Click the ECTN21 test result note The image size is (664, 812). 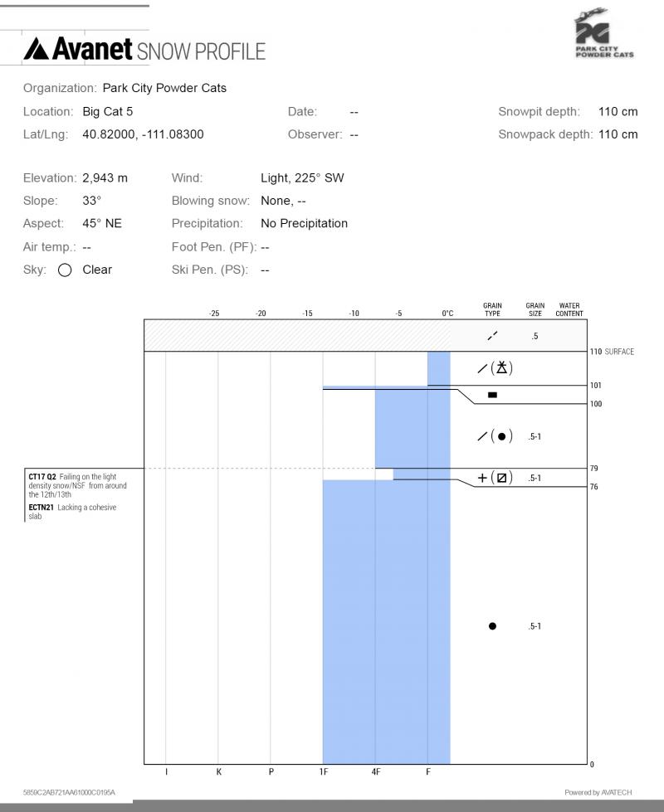pyautogui.click(x=72, y=512)
